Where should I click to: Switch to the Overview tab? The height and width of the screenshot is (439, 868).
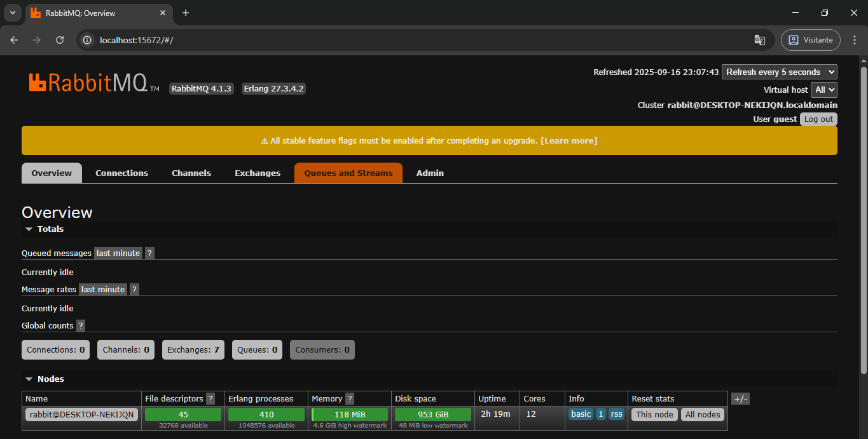[x=52, y=173]
